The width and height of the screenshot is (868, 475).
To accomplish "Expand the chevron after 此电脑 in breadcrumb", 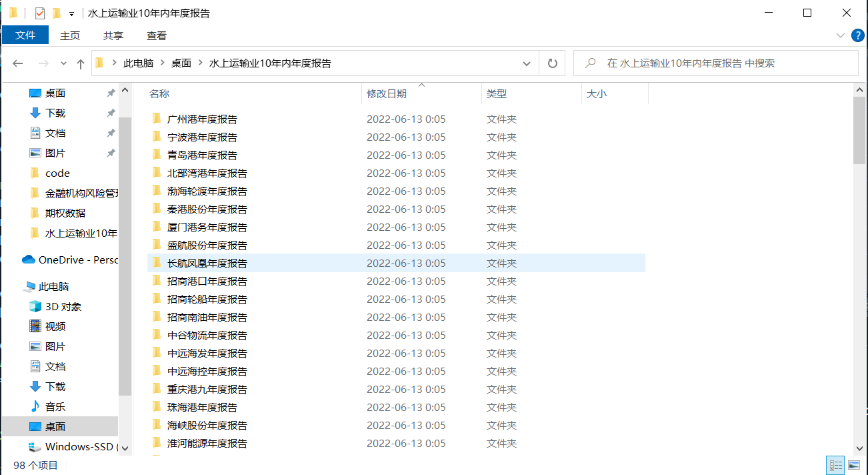I will (163, 63).
